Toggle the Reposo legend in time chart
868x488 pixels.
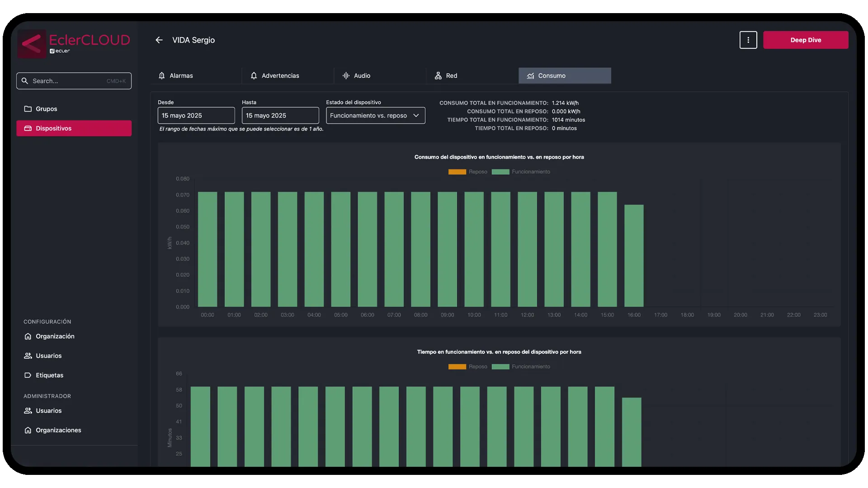pos(468,366)
